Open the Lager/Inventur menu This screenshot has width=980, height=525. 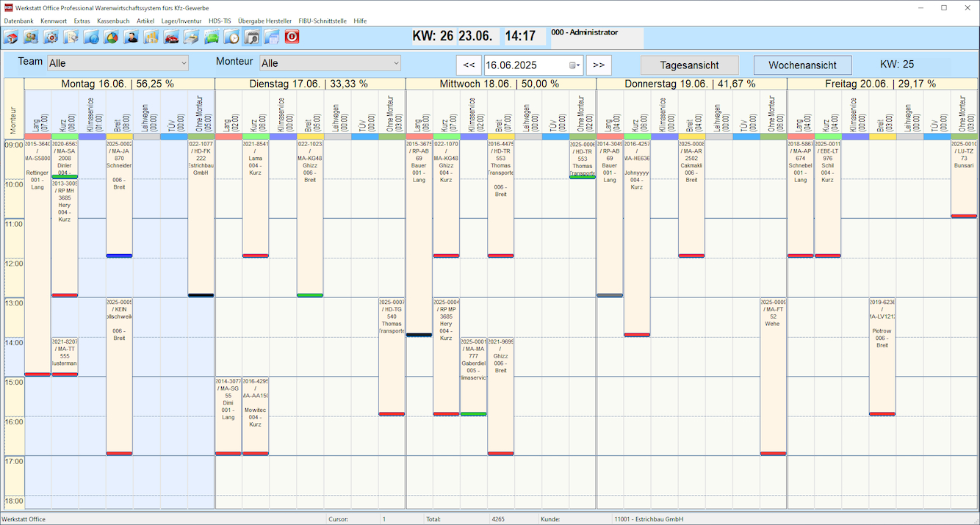[181, 21]
